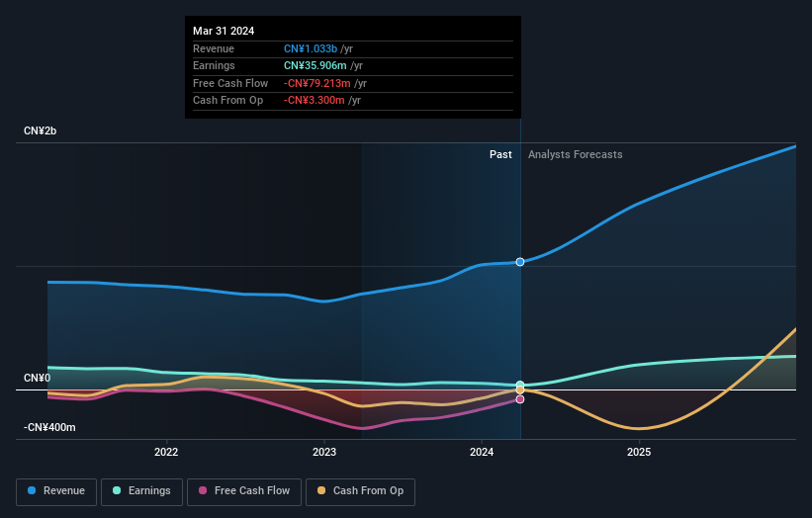
Task: Click the Revenue row label in tooltip
Action: [x=214, y=48]
